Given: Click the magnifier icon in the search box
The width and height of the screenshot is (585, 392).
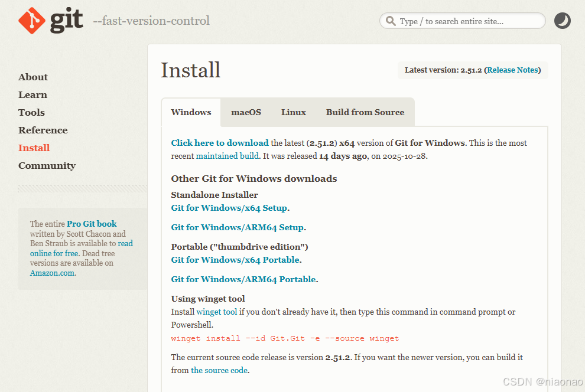Looking at the screenshot, I should pyautogui.click(x=391, y=21).
